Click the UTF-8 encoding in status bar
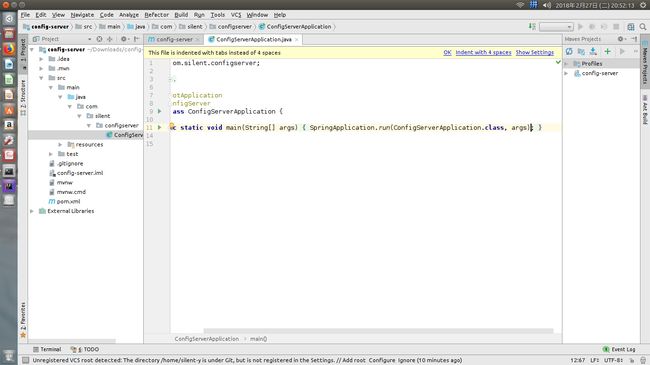 tap(614, 360)
